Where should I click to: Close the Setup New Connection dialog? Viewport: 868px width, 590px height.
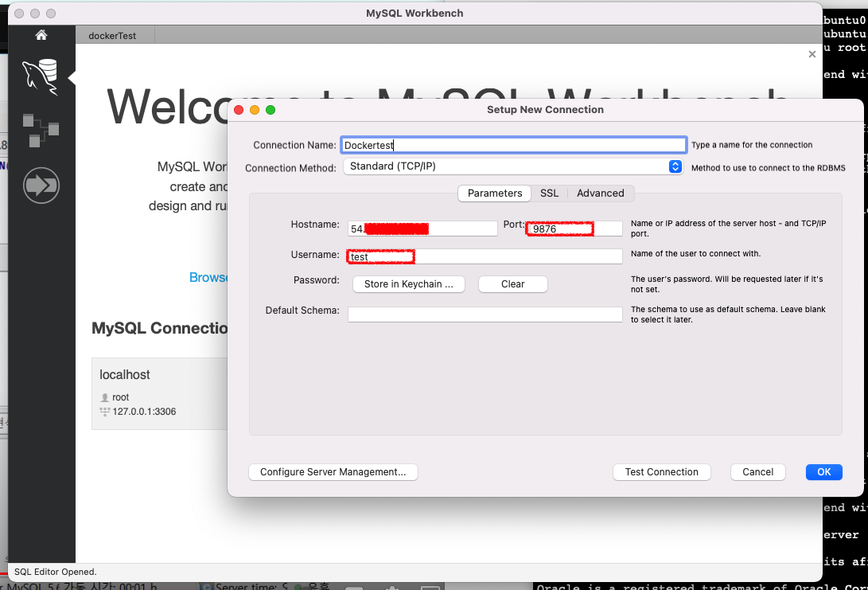click(239, 110)
